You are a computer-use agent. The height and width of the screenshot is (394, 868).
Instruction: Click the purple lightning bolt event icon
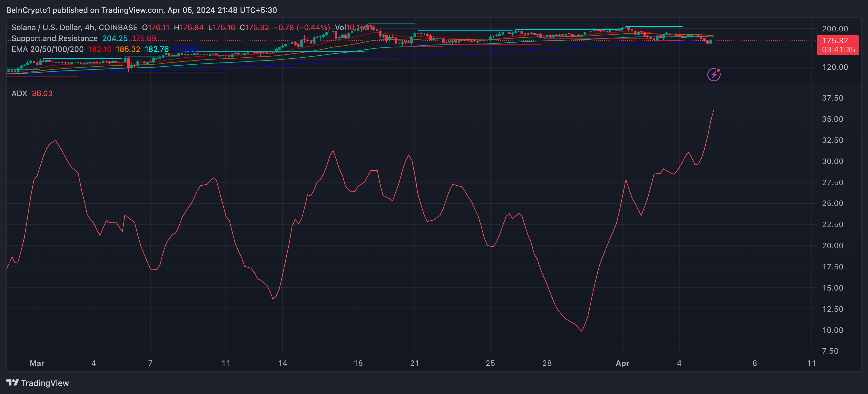tap(714, 75)
